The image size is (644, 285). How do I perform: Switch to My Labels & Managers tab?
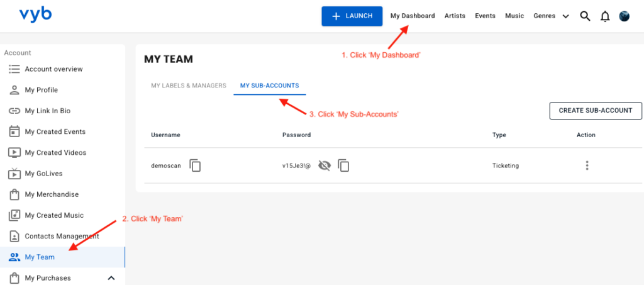pos(188,86)
